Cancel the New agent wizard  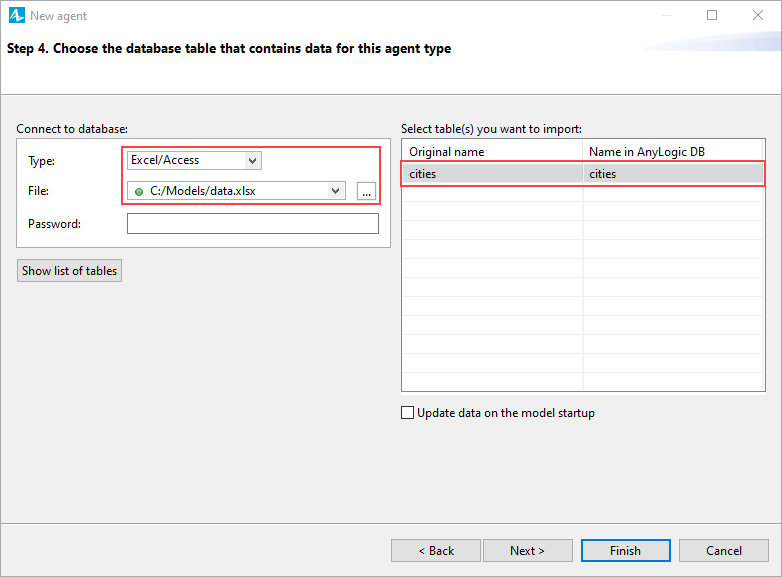point(724,551)
